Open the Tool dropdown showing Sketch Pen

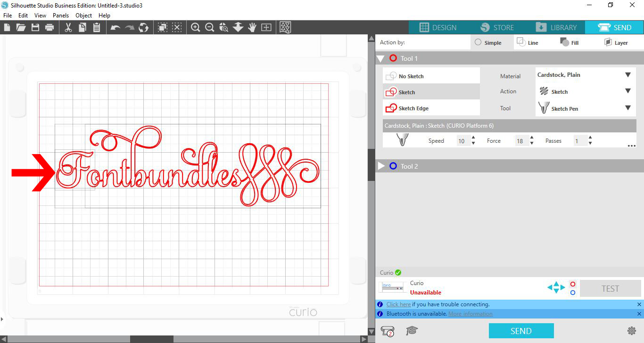tap(586, 108)
